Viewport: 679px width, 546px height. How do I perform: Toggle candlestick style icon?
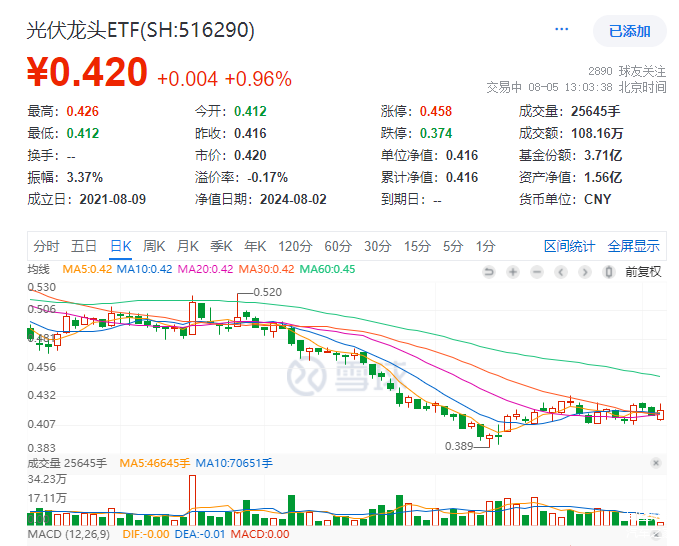pos(608,272)
